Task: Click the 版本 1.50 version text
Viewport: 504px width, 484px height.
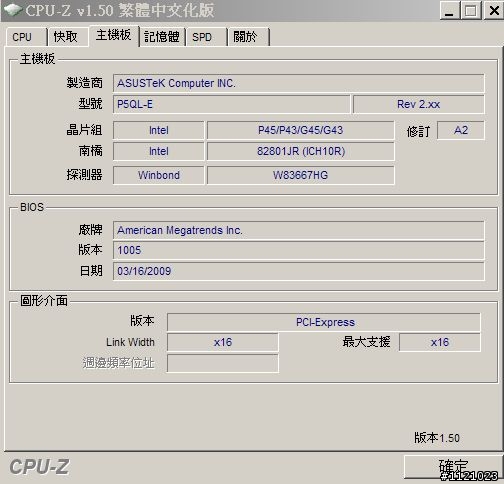Action: (437, 438)
